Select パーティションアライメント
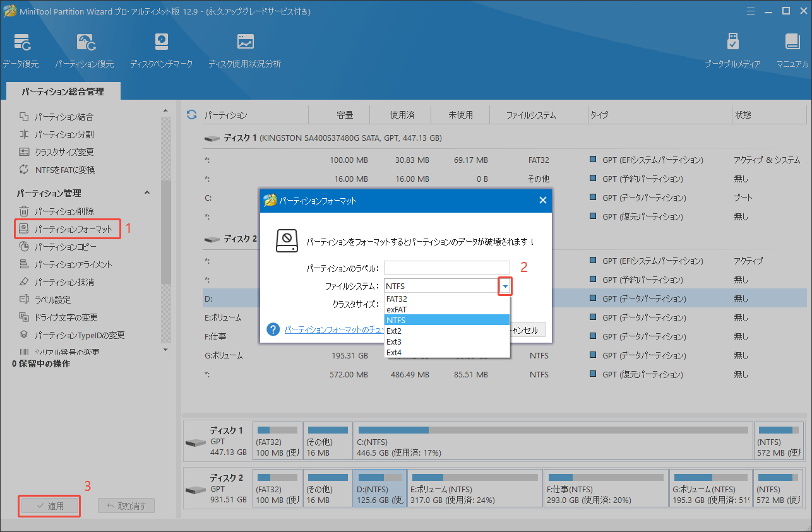Image resolution: width=812 pixels, height=532 pixels. [73, 264]
